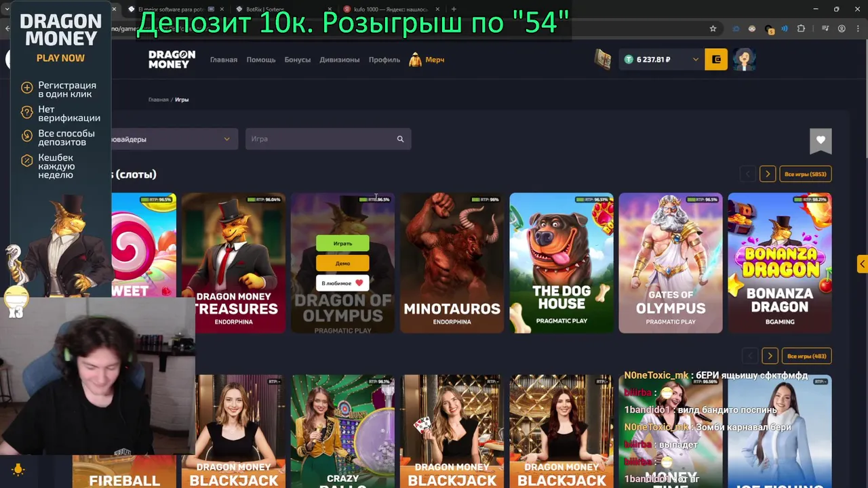
Task: Open the Профиль menu item
Action: pos(384,60)
